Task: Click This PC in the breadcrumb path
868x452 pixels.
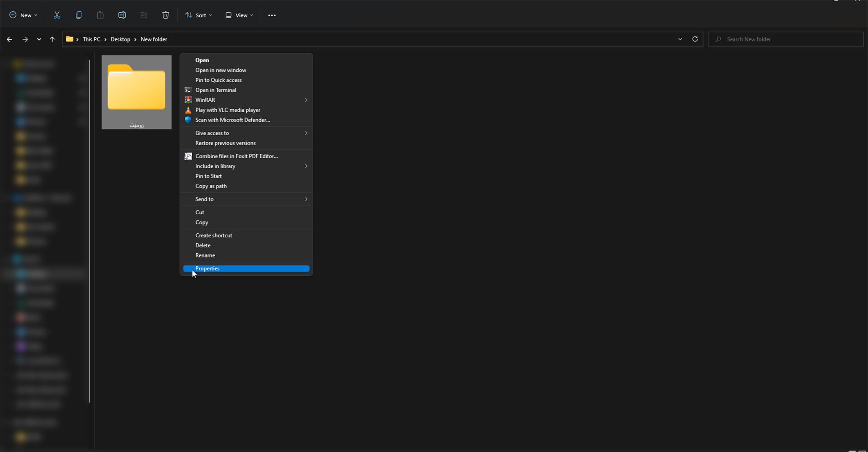Action: click(91, 40)
